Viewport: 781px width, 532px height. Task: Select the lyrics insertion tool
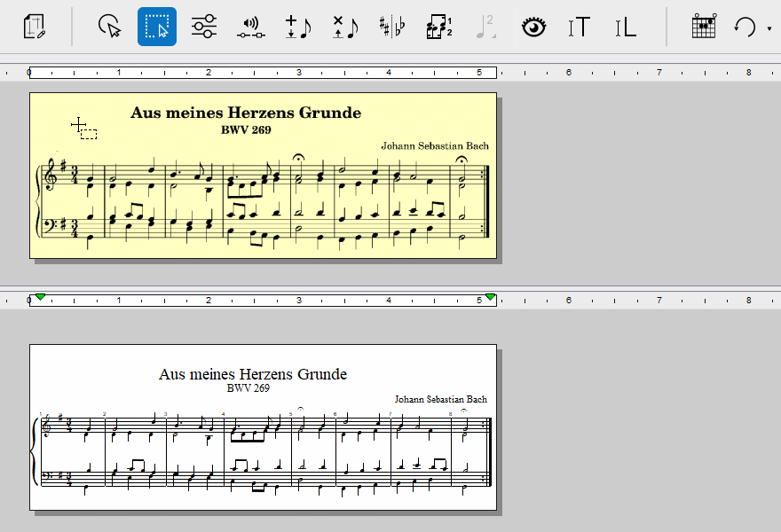(626, 27)
